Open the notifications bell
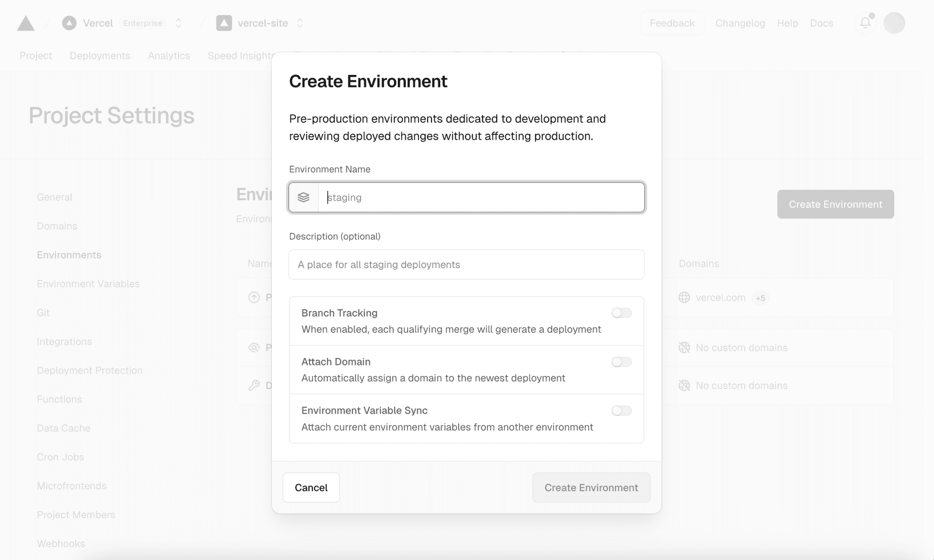 (x=865, y=23)
